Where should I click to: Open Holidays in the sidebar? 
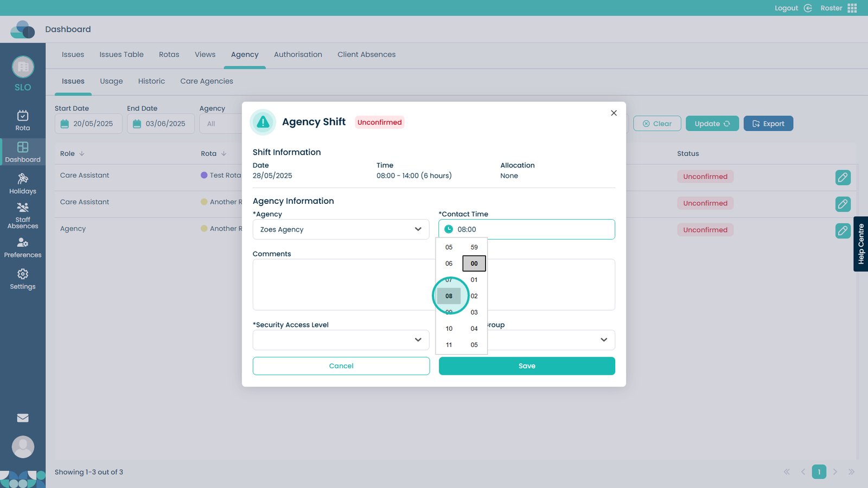23,184
